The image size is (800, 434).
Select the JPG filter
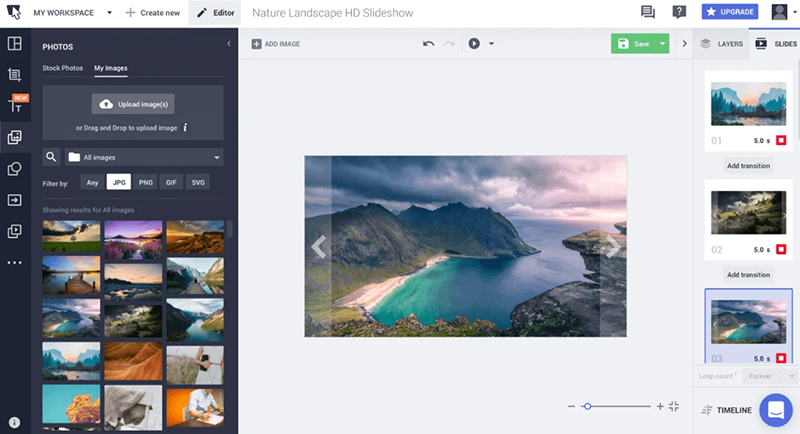[119, 183]
